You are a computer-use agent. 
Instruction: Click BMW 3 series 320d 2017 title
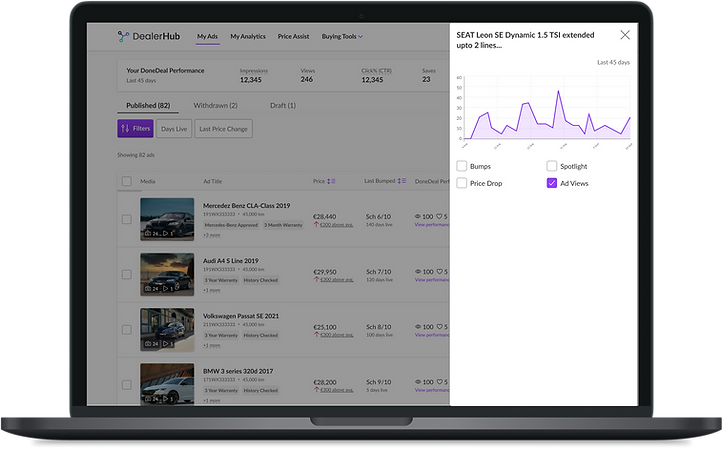pyautogui.click(x=238, y=371)
